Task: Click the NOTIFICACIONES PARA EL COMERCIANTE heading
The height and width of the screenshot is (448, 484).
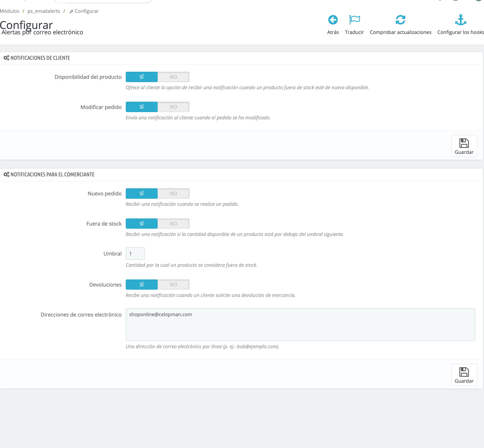Action: [52, 175]
